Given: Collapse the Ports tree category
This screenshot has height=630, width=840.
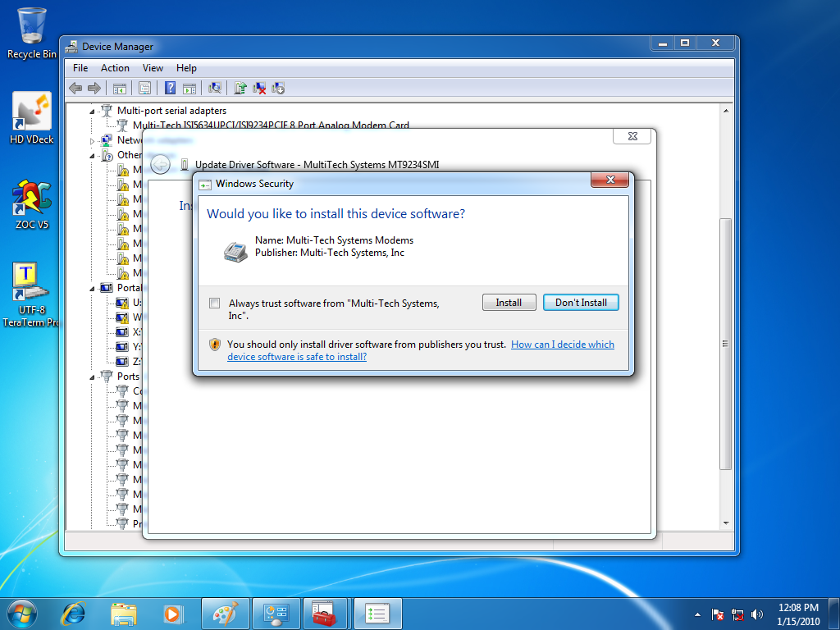Looking at the screenshot, I should (93, 377).
